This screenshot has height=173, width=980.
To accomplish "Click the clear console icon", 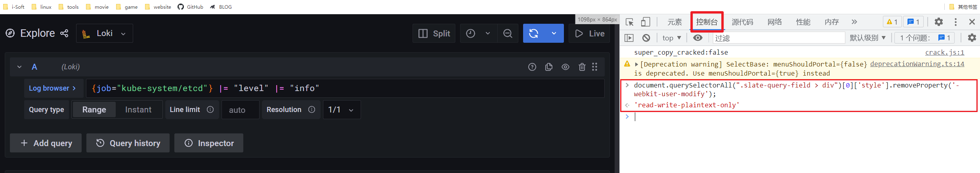I will tap(646, 38).
